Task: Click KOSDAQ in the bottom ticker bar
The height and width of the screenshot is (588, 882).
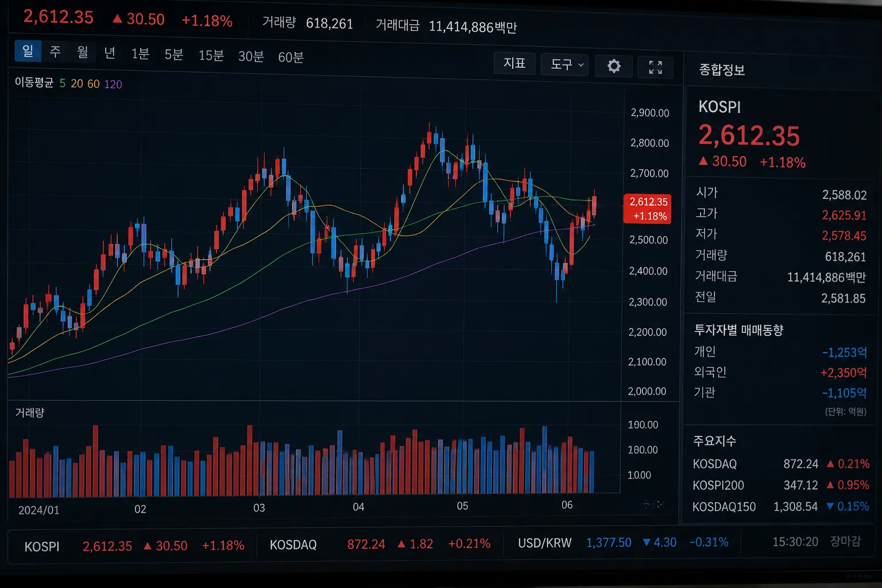Action: tap(293, 545)
